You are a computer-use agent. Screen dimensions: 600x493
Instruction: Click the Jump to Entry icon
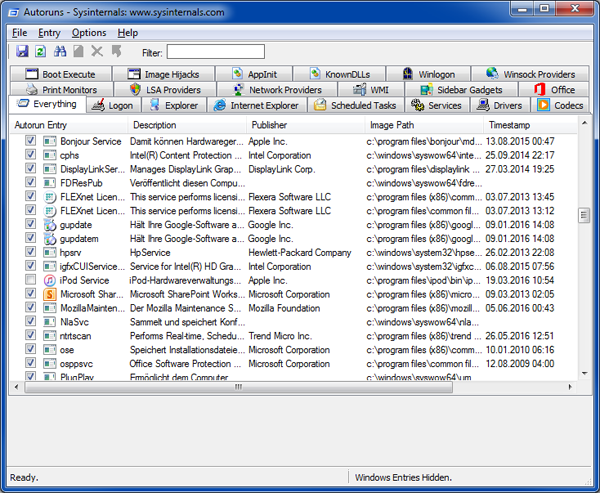(116, 51)
